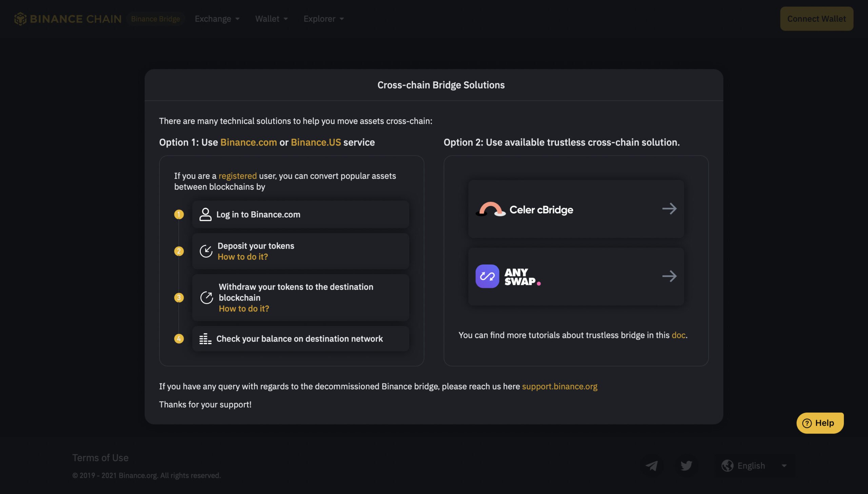Select 'Check your balance on destination network'
The height and width of the screenshot is (494, 868).
(300, 339)
